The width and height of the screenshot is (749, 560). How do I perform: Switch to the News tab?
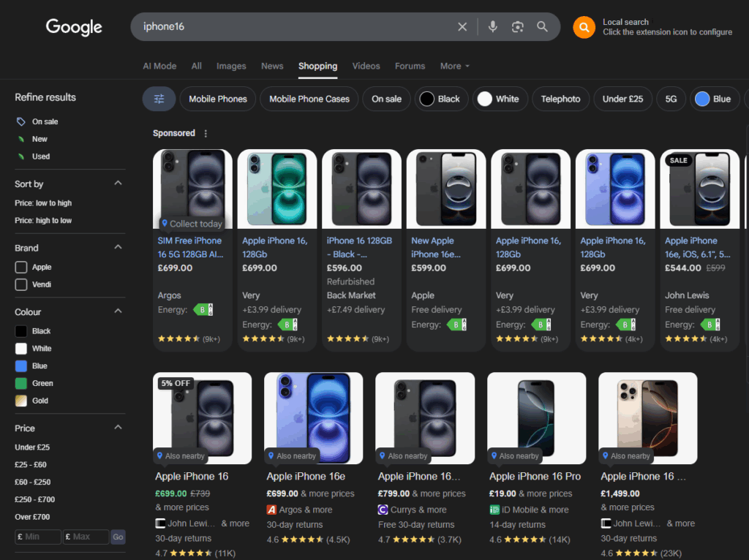point(272,67)
